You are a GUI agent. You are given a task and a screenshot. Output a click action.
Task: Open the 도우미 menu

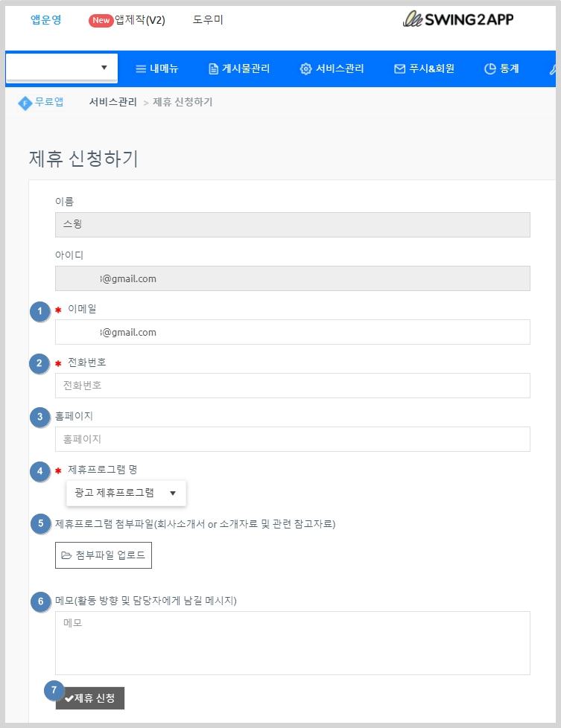coord(208,20)
